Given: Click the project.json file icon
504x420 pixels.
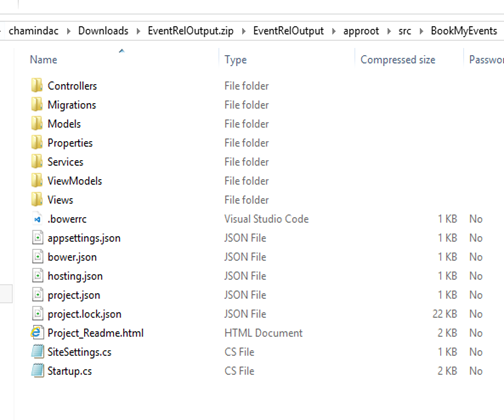Looking at the screenshot, I should (37, 295).
